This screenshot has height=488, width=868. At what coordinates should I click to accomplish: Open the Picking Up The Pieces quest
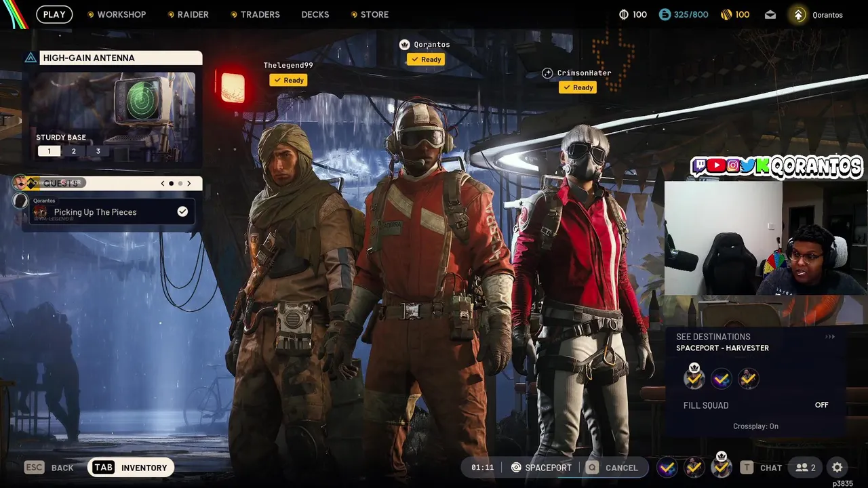[x=113, y=212]
